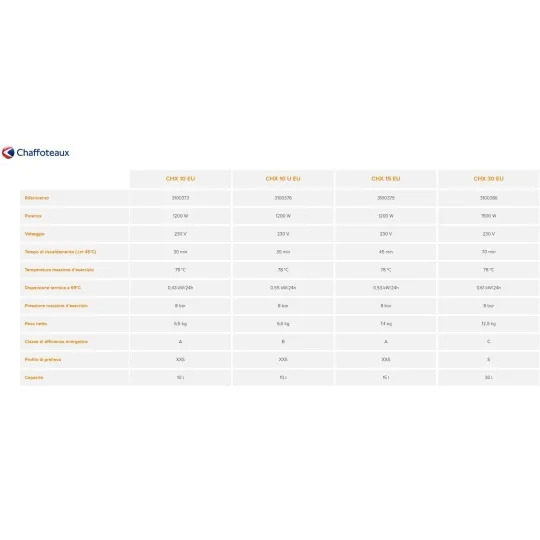Click the Voltaggio row label

(34, 234)
